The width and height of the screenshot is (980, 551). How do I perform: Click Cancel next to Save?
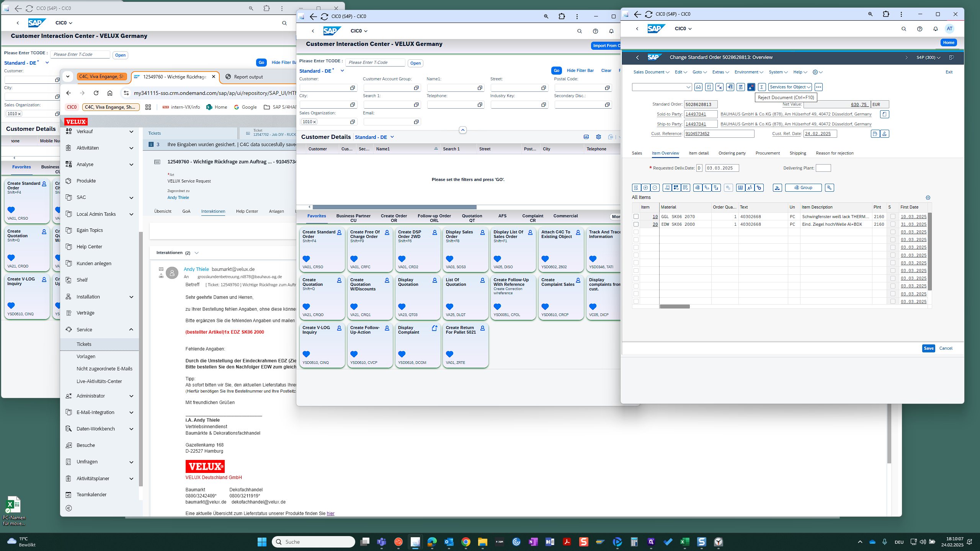point(946,348)
